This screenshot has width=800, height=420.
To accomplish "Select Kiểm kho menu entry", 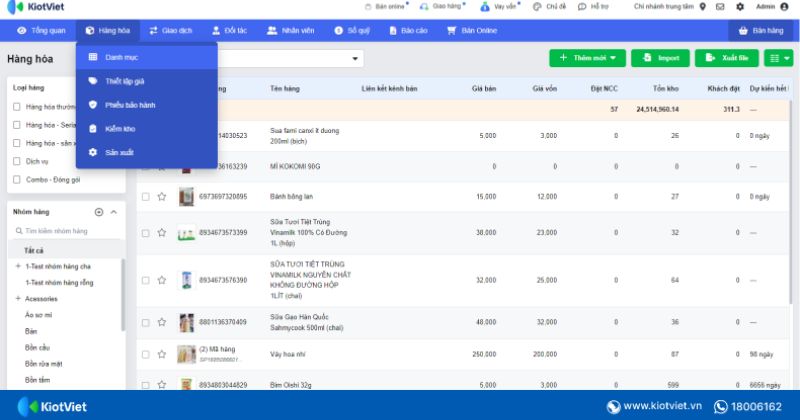I will [146, 129].
